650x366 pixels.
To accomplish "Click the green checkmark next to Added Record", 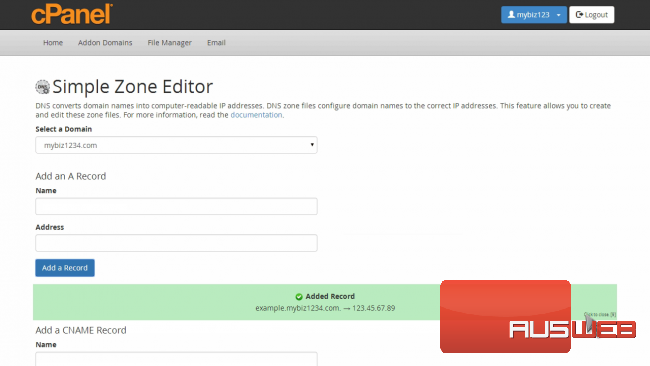I will tap(298, 296).
